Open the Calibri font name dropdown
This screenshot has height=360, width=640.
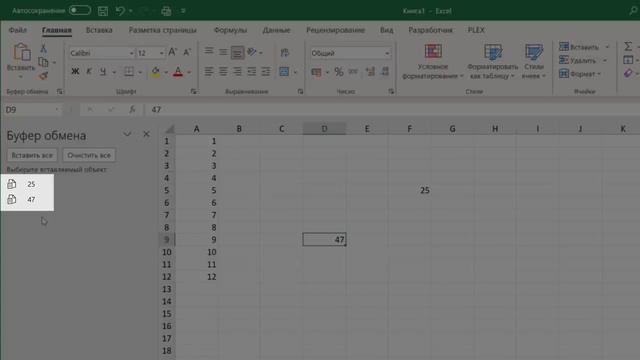click(131, 53)
